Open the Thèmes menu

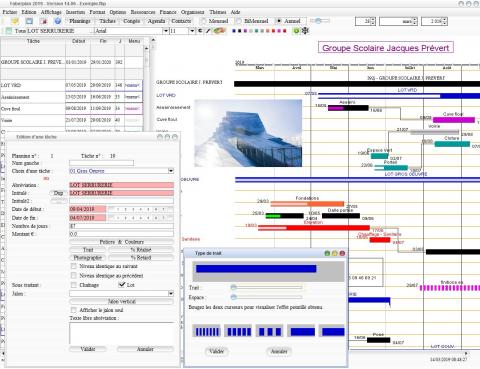click(x=218, y=12)
